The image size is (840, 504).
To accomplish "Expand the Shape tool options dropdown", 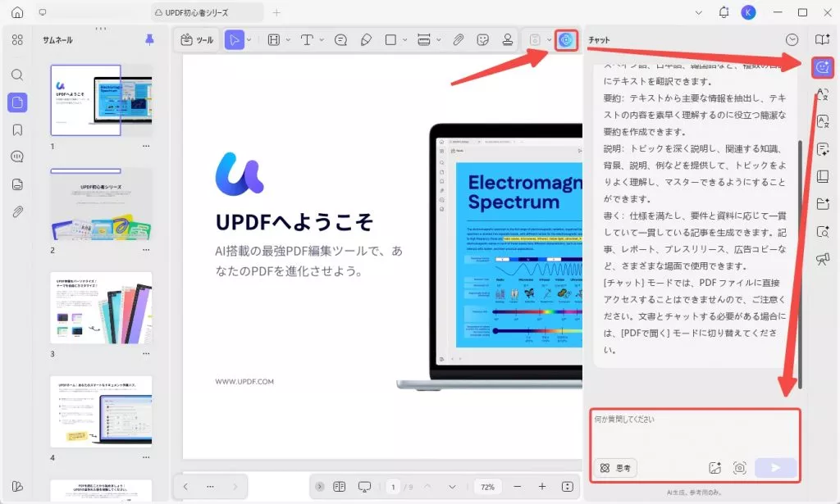I will pos(404,40).
